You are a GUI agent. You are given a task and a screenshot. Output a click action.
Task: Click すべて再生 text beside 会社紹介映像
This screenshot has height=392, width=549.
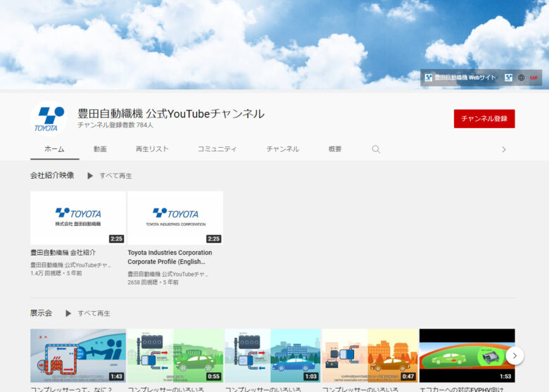[115, 176]
